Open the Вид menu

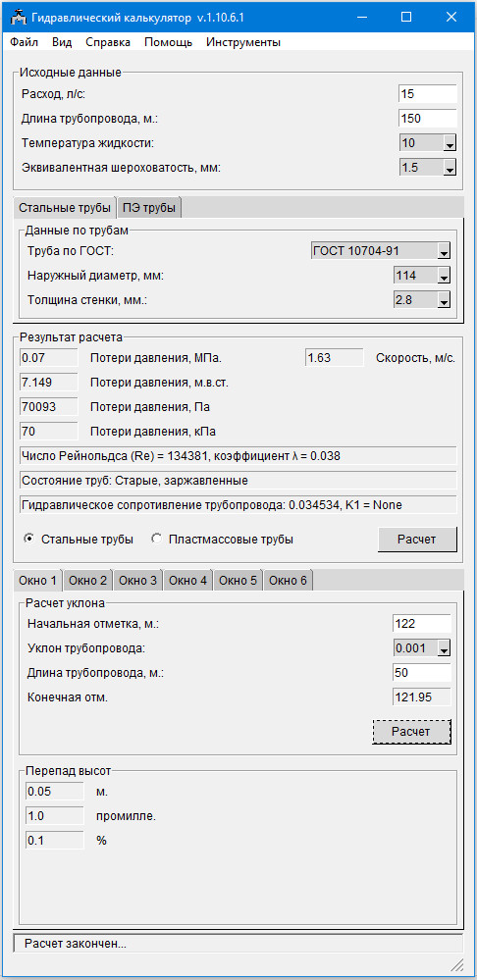[x=62, y=42]
